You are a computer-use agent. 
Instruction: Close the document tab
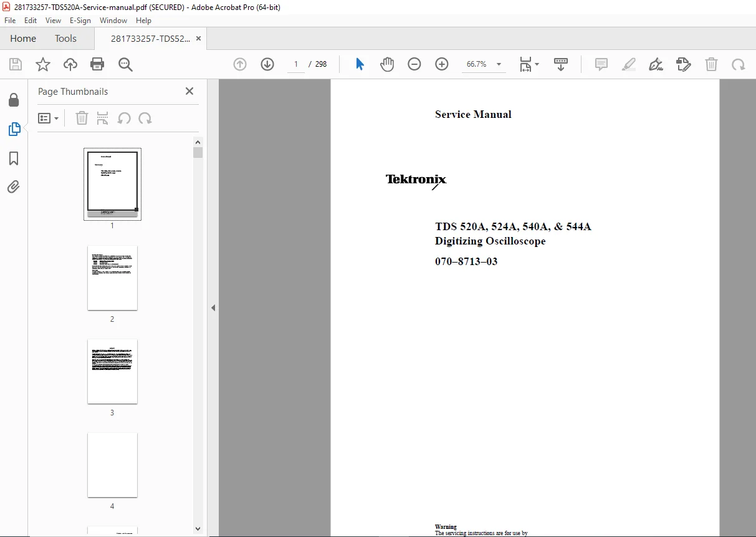(198, 39)
